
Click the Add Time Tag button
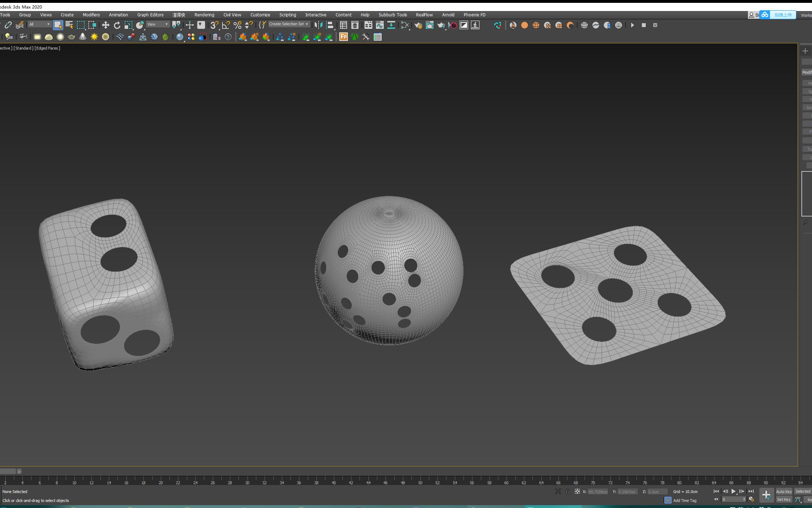click(x=683, y=500)
